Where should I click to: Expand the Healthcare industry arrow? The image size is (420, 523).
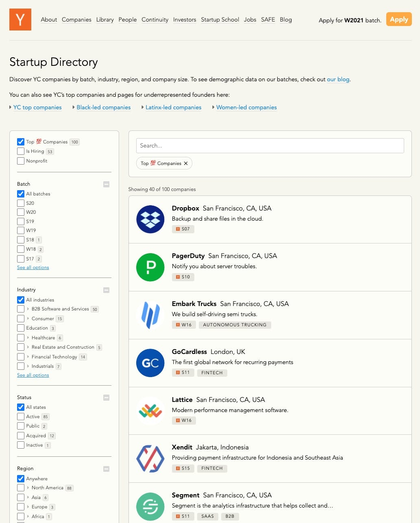pos(28,338)
